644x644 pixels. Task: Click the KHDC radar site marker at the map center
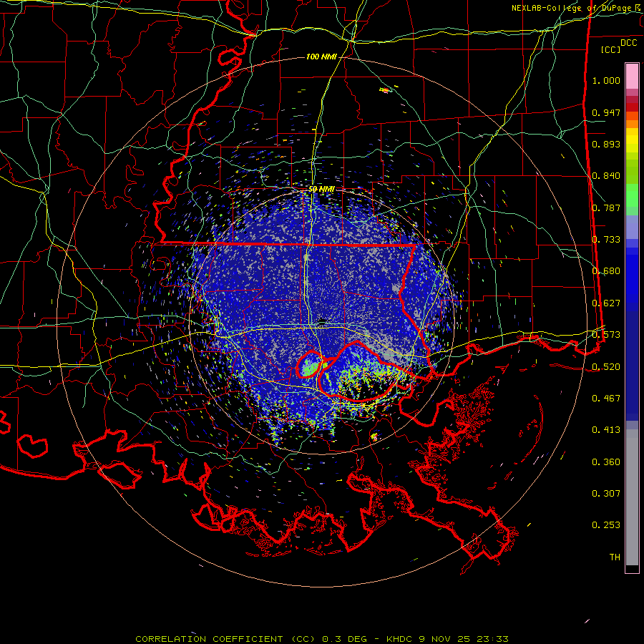click(x=322, y=321)
